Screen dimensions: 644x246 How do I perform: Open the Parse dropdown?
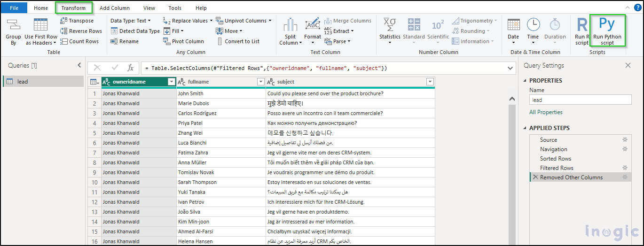pyautogui.click(x=338, y=41)
